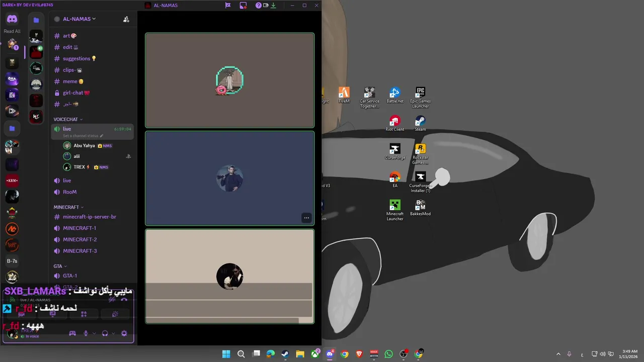Select the bottom participant video tile
This screenshot has width=644, height=362.
(x=230, y=277)
